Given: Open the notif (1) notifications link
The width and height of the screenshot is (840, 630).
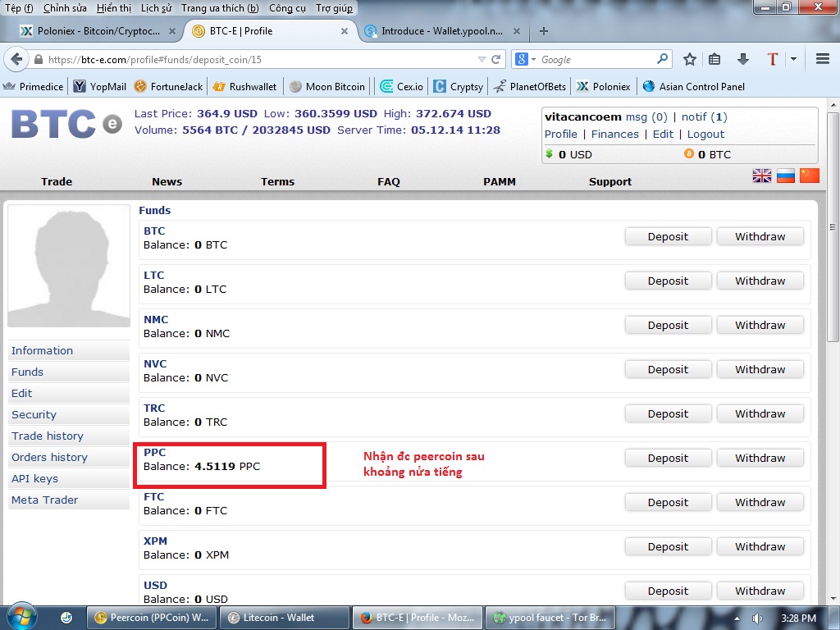Looking at the screenshot, I should (x=704, y=116).
